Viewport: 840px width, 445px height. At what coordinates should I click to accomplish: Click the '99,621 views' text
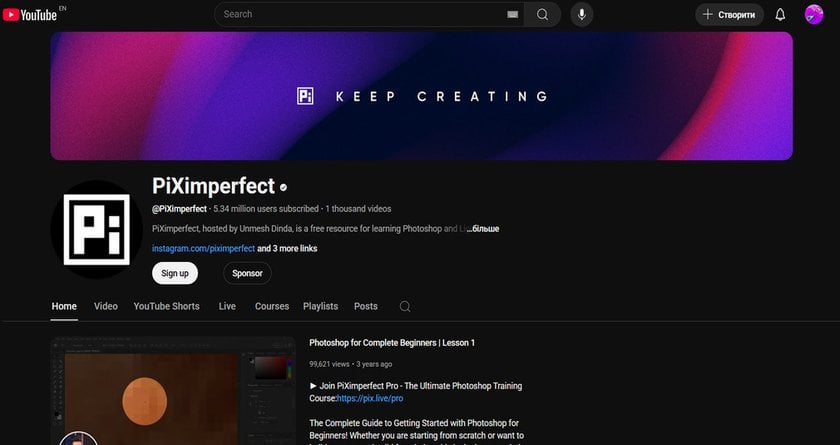329,364
